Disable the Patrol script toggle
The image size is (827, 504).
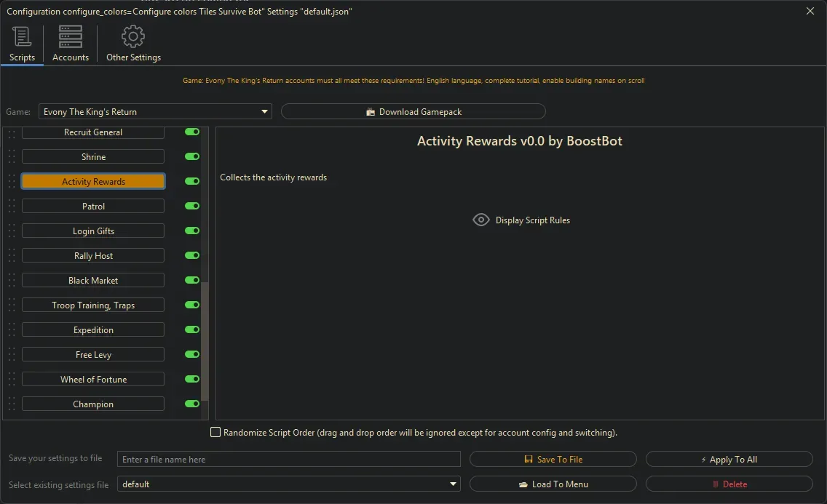(191, 206)
